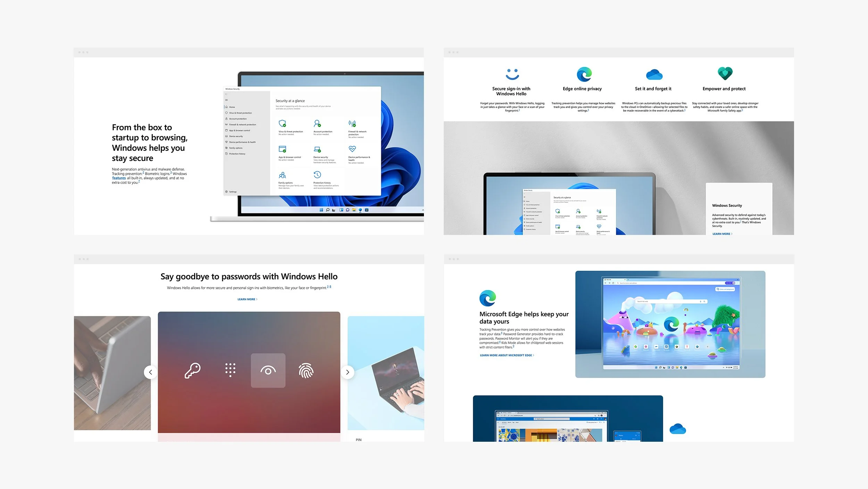Click Learn More under Windows Hello heading
This screenshot has width=868, height=489.
pyautogui.click(x=247, y=299)
